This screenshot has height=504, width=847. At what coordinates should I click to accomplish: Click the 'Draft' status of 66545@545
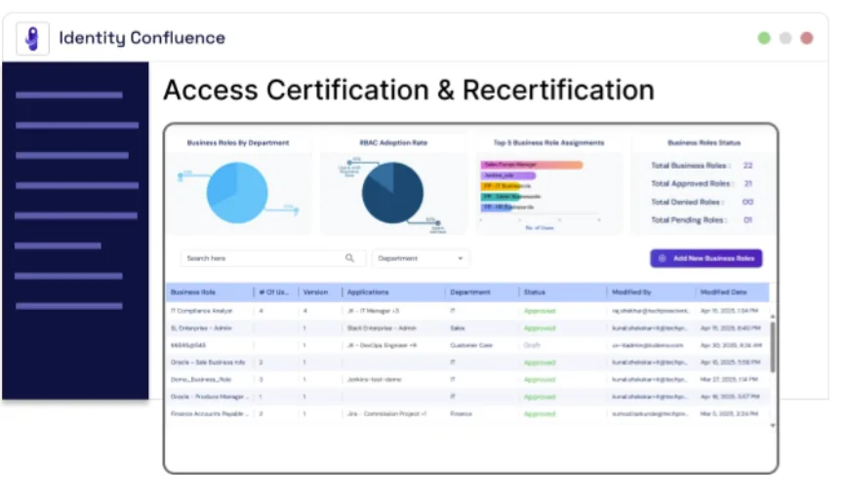coord(532,345)
